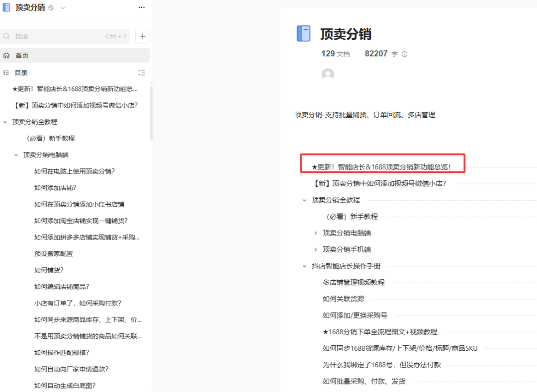Open the three-dot more options menu
537x392 pixels.
142,7
